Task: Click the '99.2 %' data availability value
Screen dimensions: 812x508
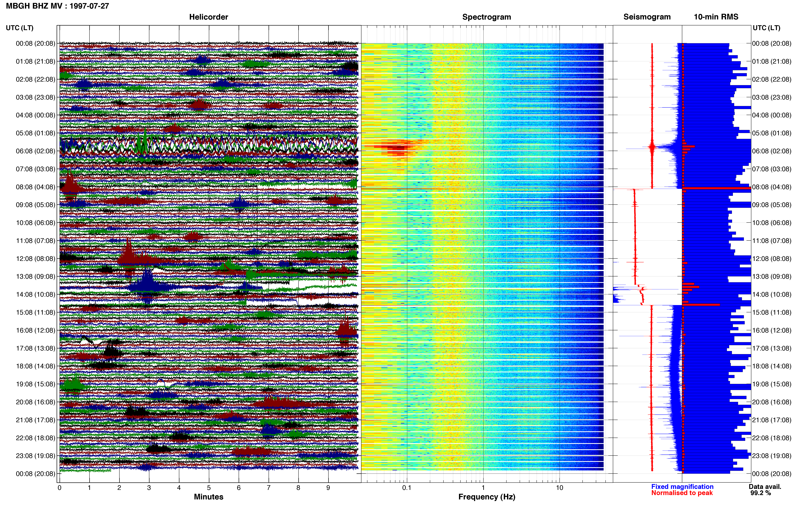Action: pyautogui.click(x=761, y=493)
